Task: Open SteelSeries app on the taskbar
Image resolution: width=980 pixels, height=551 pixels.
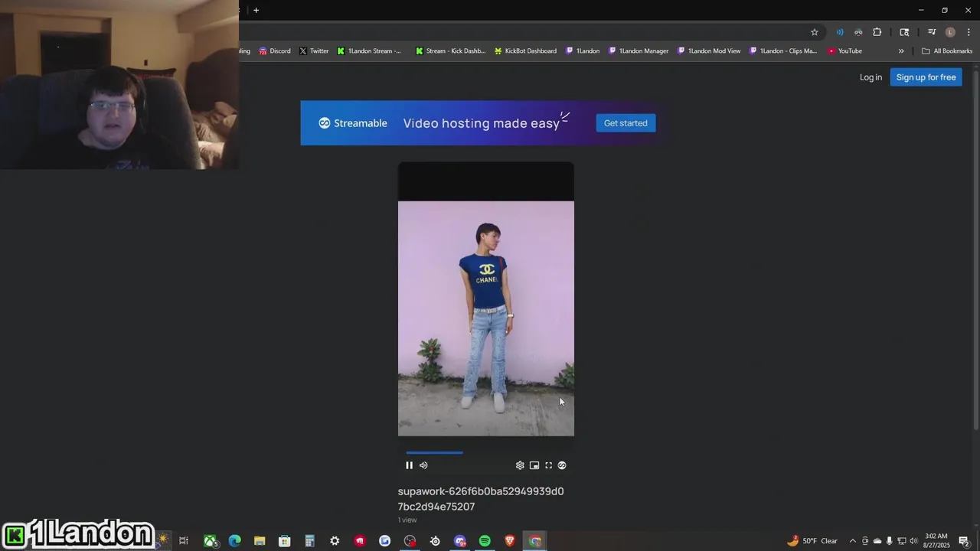Action: point(435,541)
